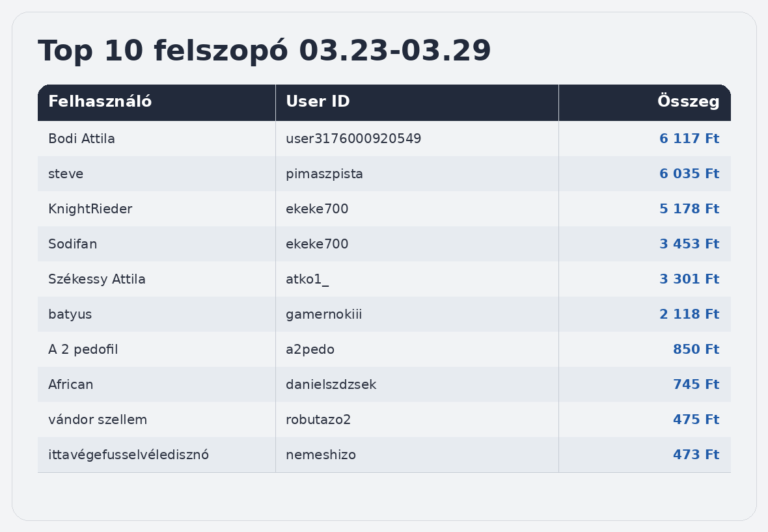Click the vándor szellem username cell
This screenshot has width=768, height=532.
click(x=98, y=419)
